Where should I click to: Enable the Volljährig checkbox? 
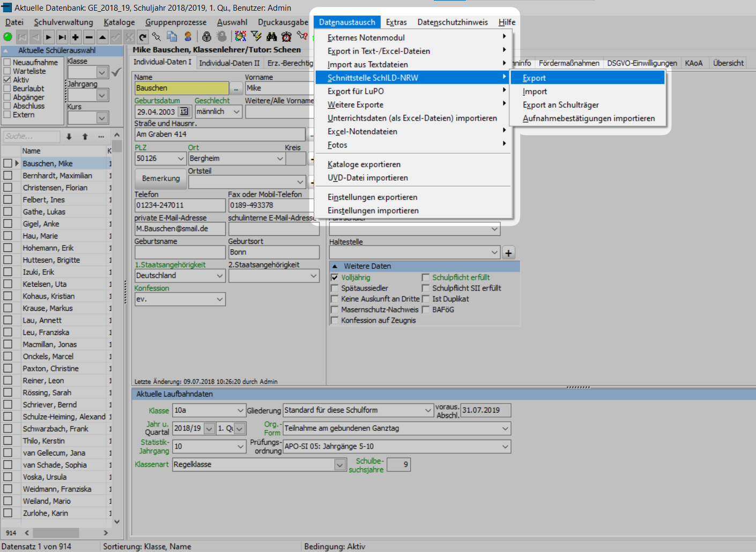pyautogui.click(x=335, y=277)
